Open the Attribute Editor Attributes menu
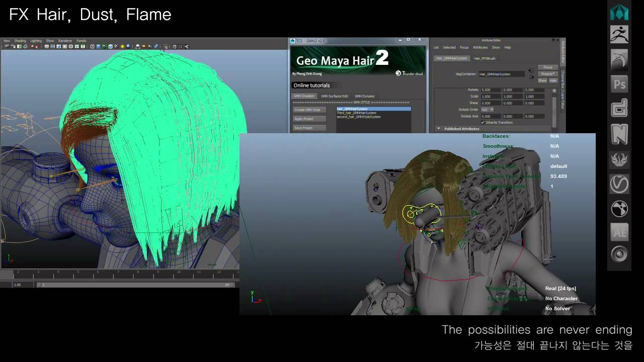Image resolution: width=644 pixels, height=362 pixels. [480, 47]
